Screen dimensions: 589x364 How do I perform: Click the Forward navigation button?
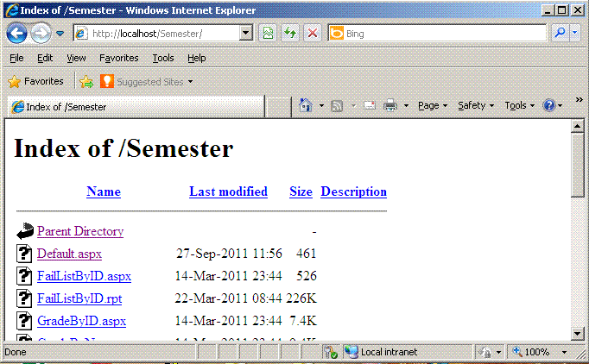tap(41, 34)
